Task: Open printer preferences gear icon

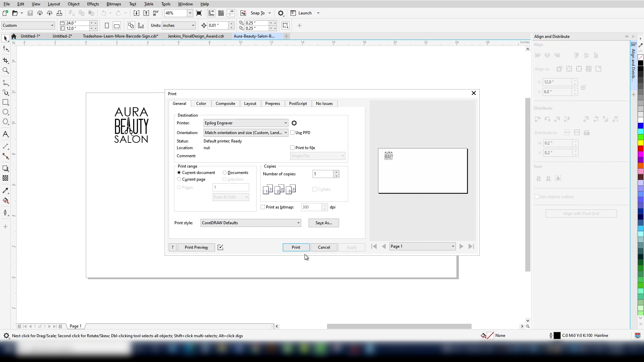Action: [x=294, y=123]
